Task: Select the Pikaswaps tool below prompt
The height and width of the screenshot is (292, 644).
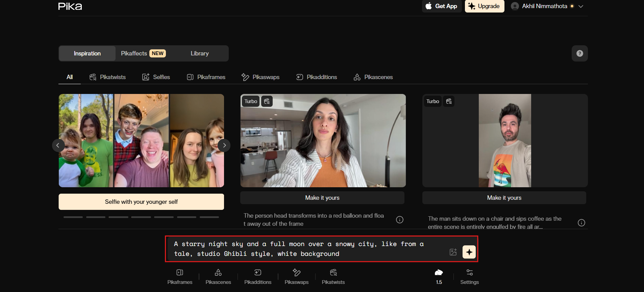Action: (297, 276)
